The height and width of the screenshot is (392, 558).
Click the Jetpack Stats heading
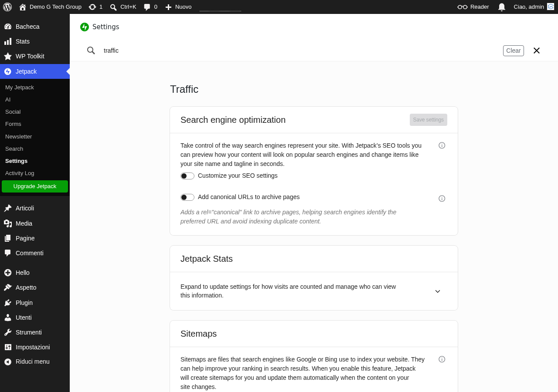tap(207, 259)
